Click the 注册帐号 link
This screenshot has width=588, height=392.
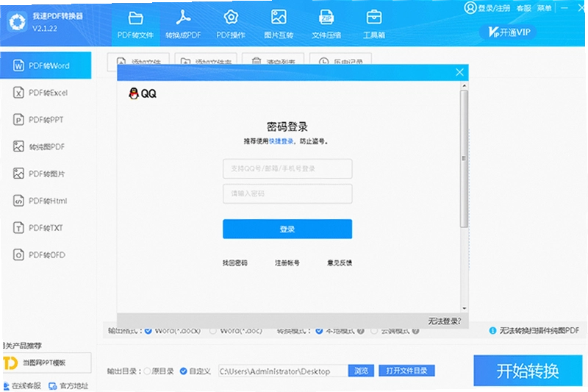[x=287, y=263]
